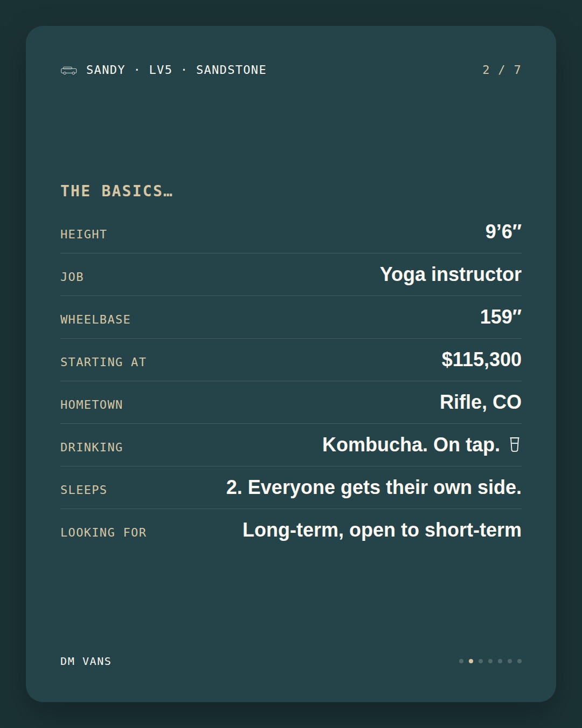Click the 2 / 7 page counter
This screenshot has width=582, height=728.
(x=502, y=70)
